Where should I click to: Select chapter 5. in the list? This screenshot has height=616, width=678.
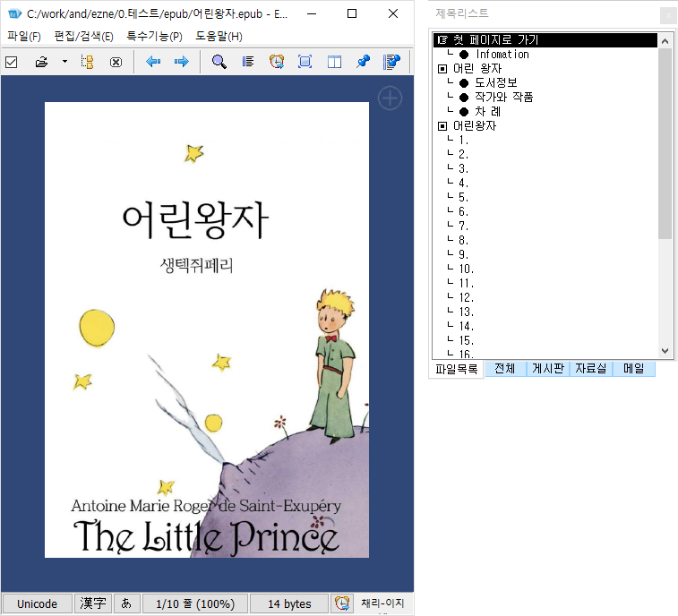pos(464,198)
